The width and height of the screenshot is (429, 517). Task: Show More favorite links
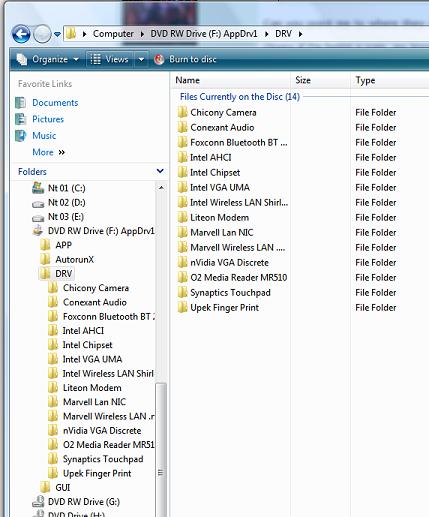click(49, 152)
